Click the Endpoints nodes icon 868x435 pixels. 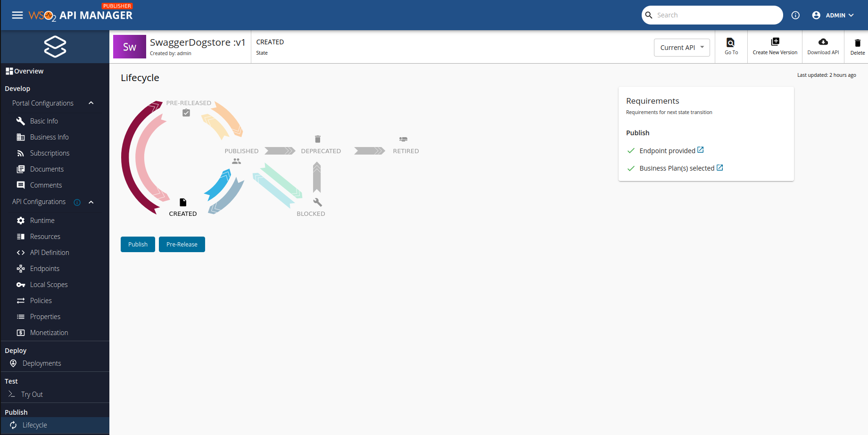pyautogui.click(x=21, y=269)
